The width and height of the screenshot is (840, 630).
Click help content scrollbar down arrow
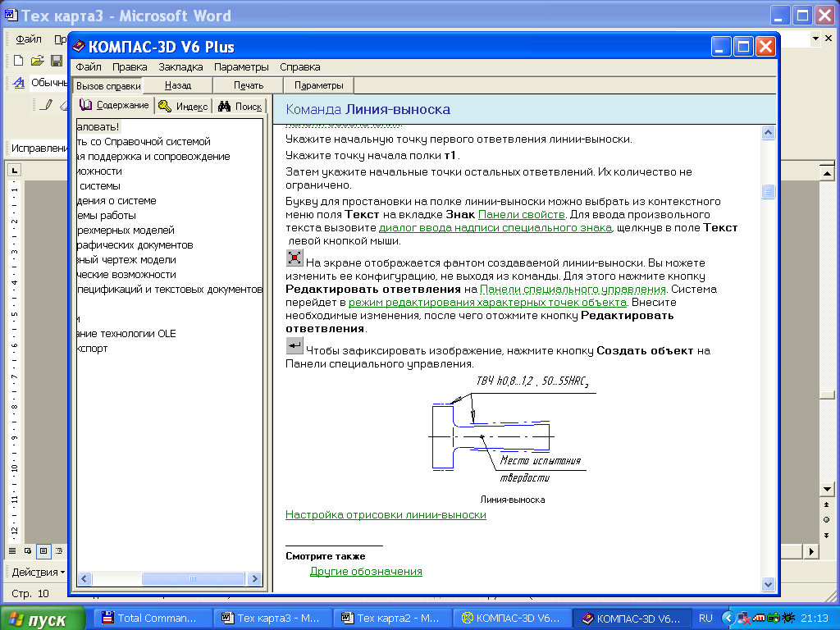(768, 584)
